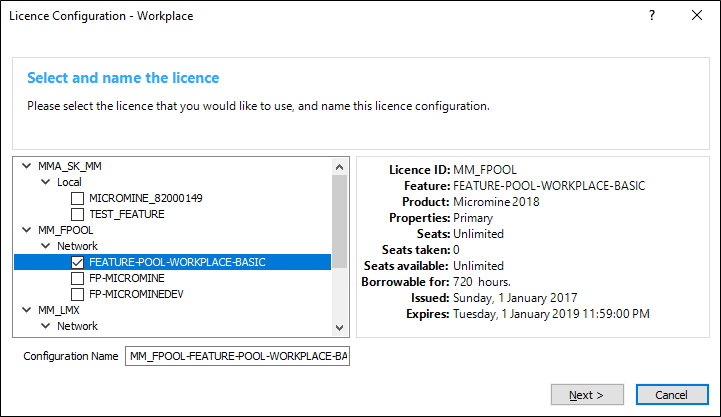The width and height of the screenshot is (721, 417).
Task: Uncheck FEATURE-POOL-WORKPLACE-BASIC checkbox
Action: pyautogui.click(x=78, y=262)
